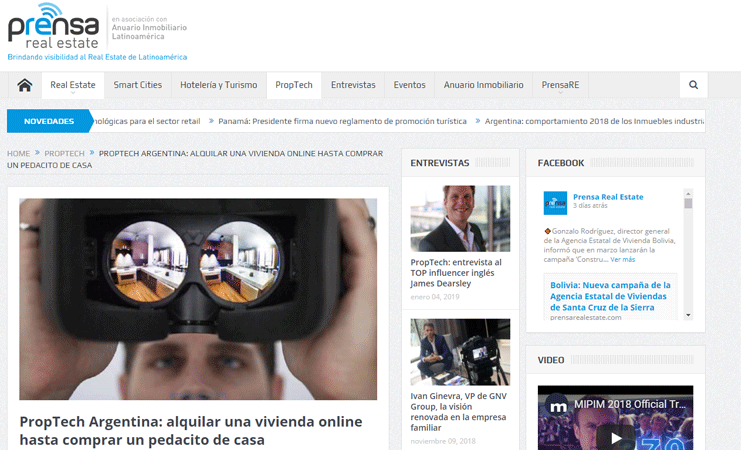Play the MIPIM 2018 video
This screenshot has width=750, height=450.
point(615,436)
